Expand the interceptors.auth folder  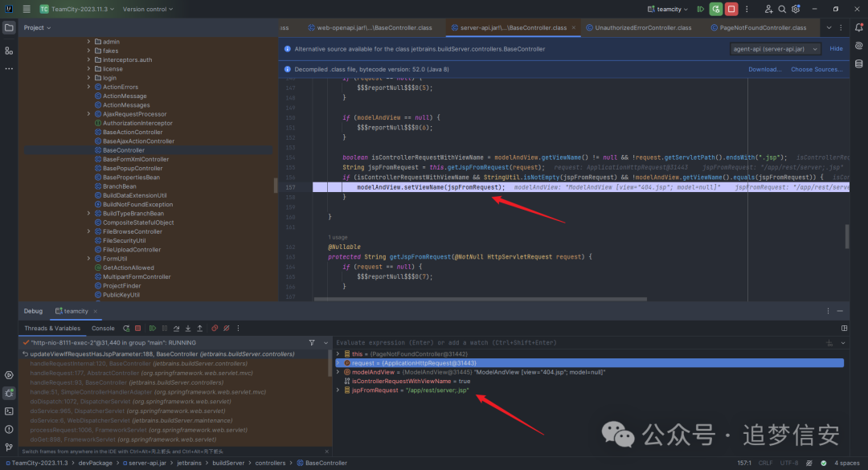coord(88,59)
